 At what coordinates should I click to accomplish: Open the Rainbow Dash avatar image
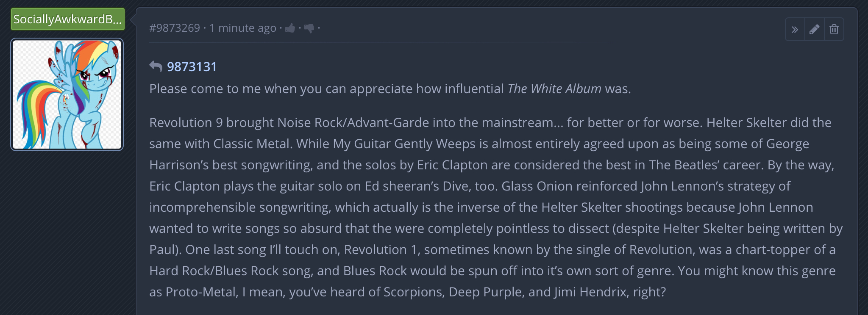67,94
